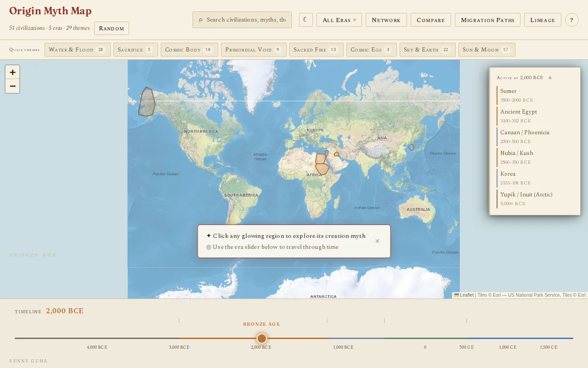Select Canaan / Phoenicia entry
Screen dimensions: 588x368
535,137
